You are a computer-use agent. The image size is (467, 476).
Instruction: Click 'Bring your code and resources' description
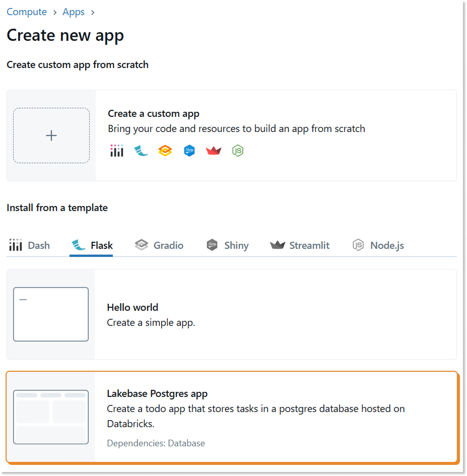point(236,129)
